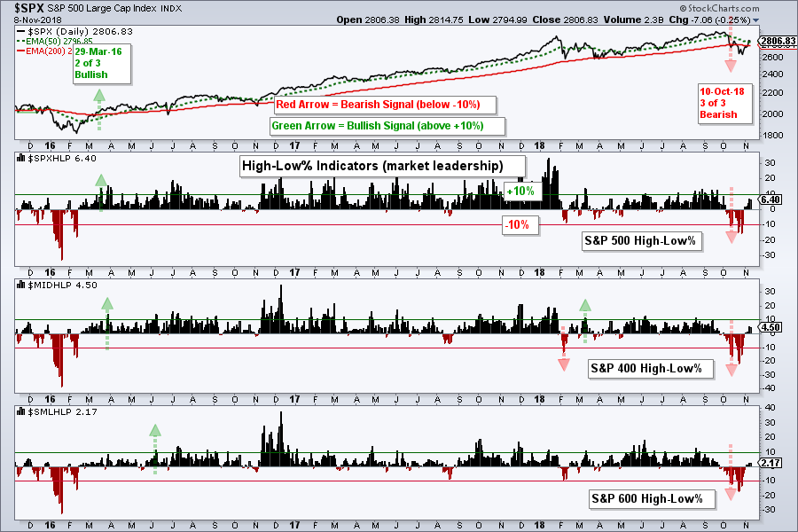Click the $SPXHLP 6.40 indicator name
The image size is (798, 532).
click(x=61, y=159)
